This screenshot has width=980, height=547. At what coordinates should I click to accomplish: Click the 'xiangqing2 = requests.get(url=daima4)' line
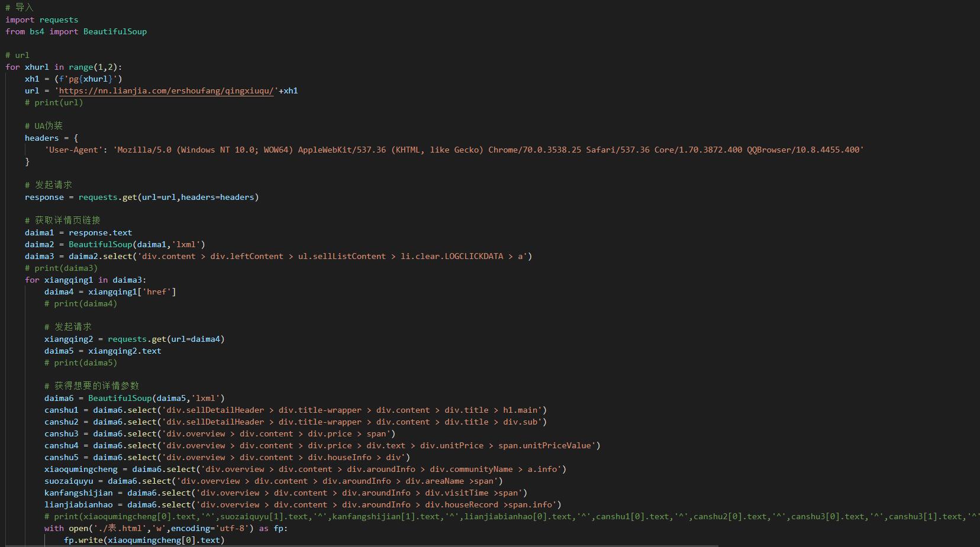(134, 339)
